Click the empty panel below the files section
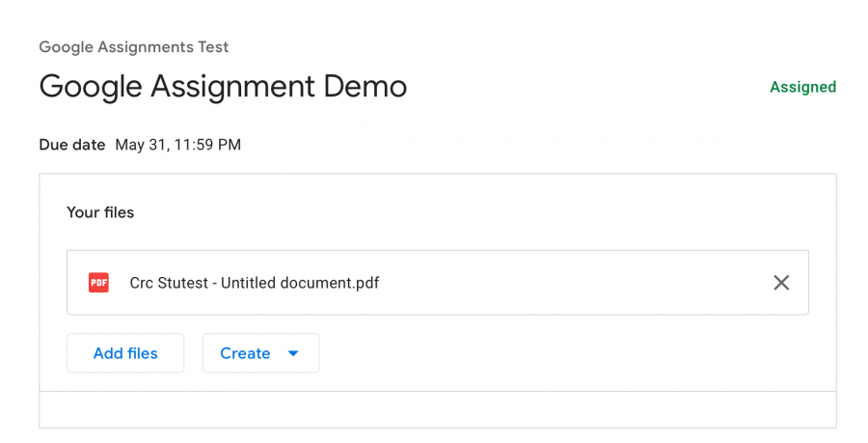Screen dimensions: 868x443 click(437, 410)
